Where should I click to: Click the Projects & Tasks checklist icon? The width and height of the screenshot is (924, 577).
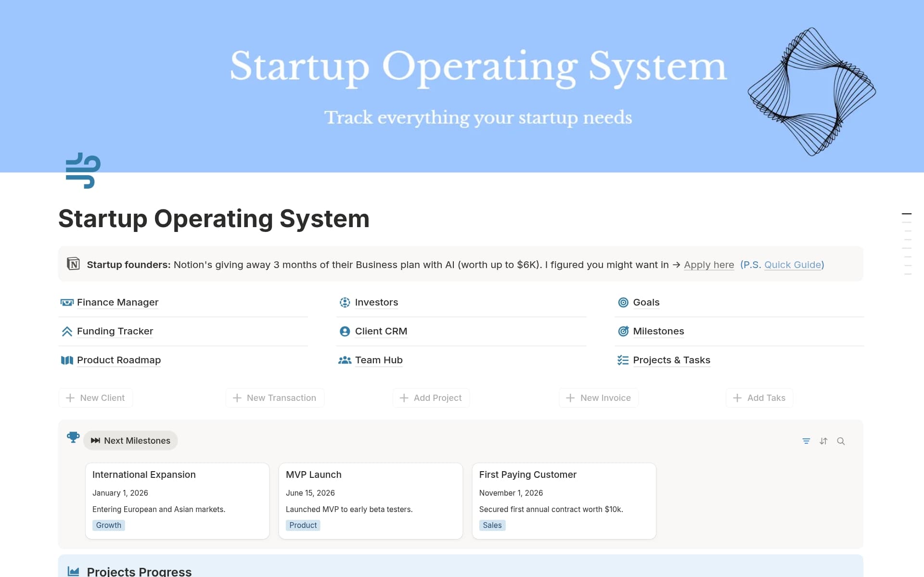point(623,360)
